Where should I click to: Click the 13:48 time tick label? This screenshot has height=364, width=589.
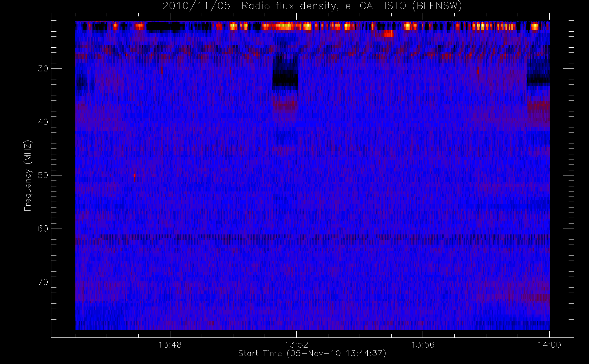point(170,345)
